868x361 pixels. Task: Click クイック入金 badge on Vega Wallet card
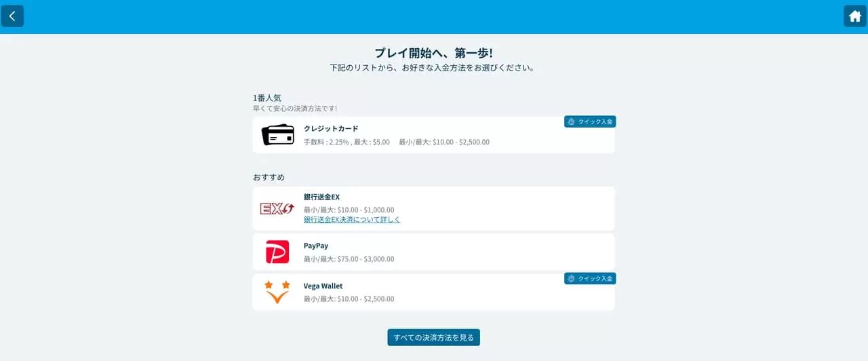590,278
